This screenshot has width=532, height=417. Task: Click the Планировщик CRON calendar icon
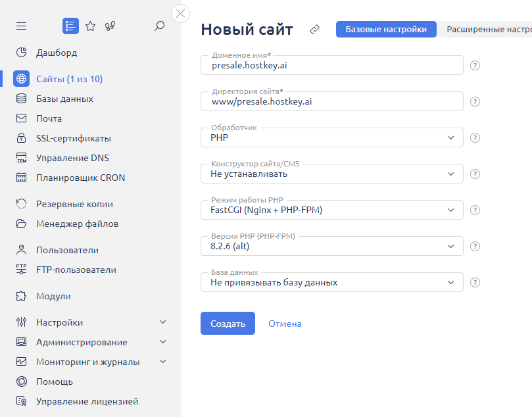coord(22,178)
